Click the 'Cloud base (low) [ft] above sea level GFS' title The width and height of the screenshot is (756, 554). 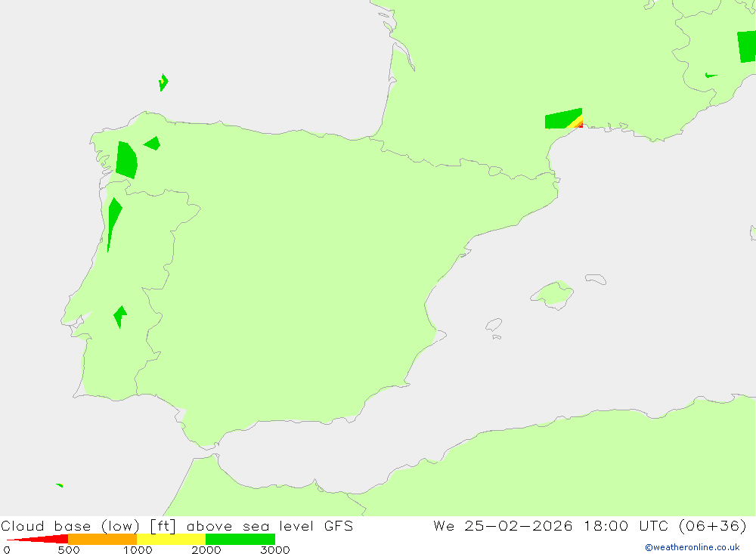(x=177, y=525)
